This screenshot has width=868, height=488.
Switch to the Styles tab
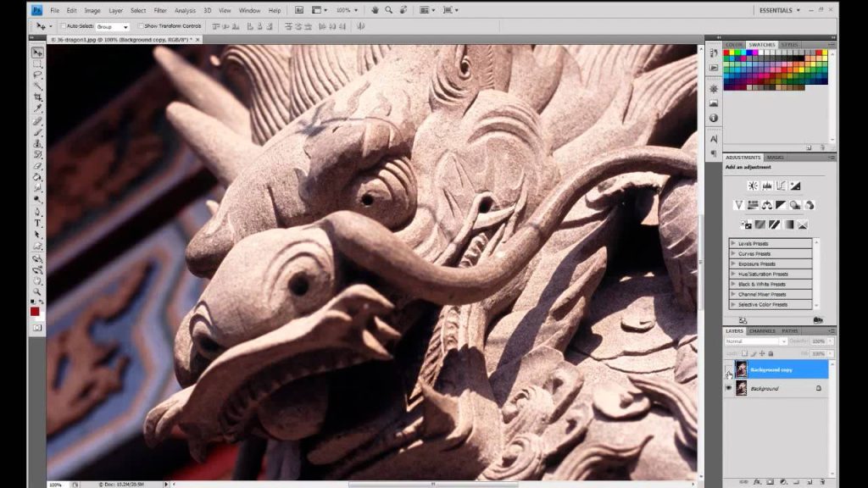pyautogui.click(x=789, y=45)
